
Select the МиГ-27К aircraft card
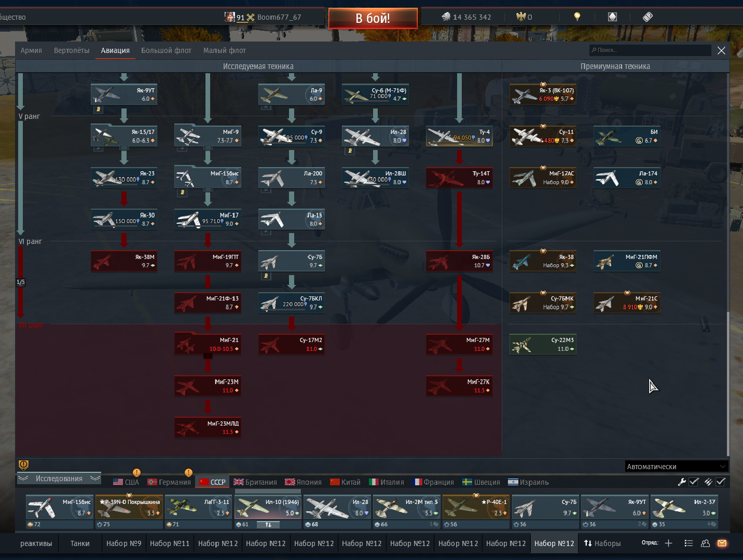click(459, 386)
